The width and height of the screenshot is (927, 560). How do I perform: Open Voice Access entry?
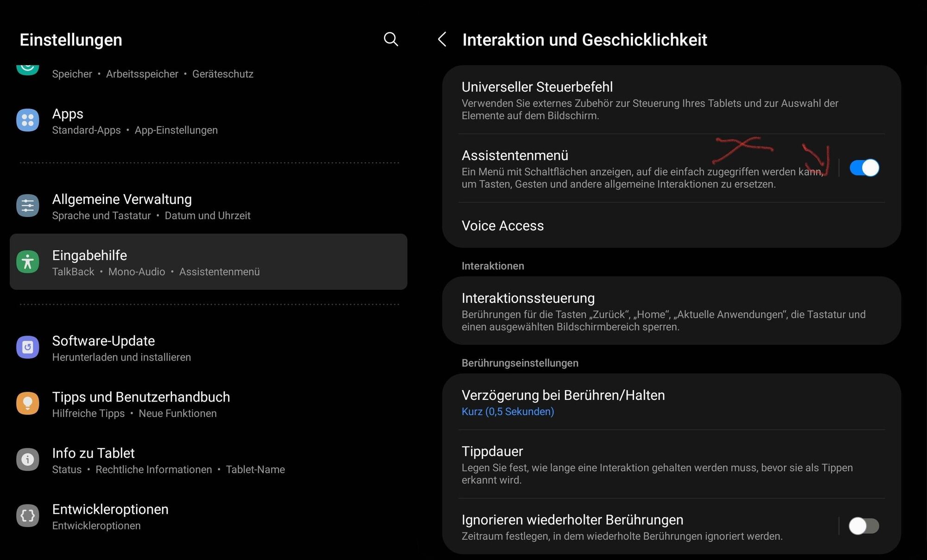[672, 226]
